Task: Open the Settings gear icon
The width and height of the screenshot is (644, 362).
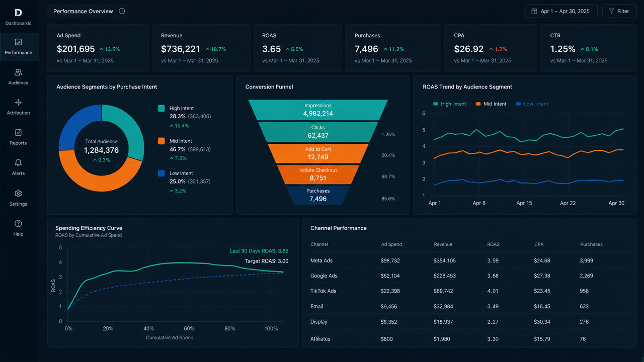Action: click(x=19, y=194)
